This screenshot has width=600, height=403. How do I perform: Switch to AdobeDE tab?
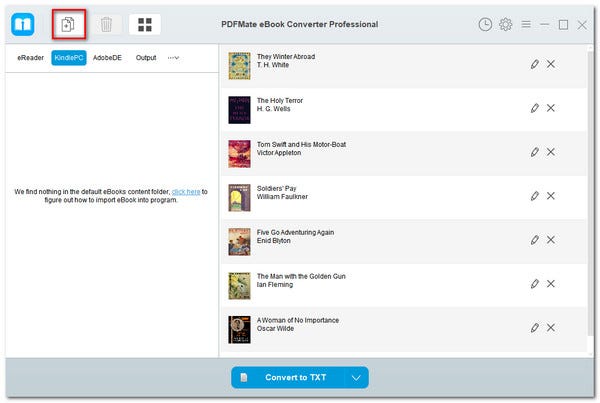107,58
